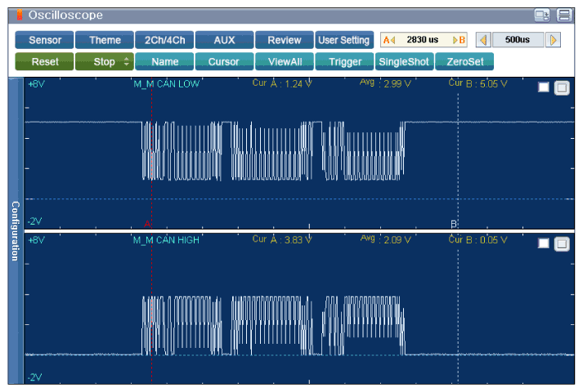Toggle the 2Ch/4Ch channel mode

coord(164,40)
